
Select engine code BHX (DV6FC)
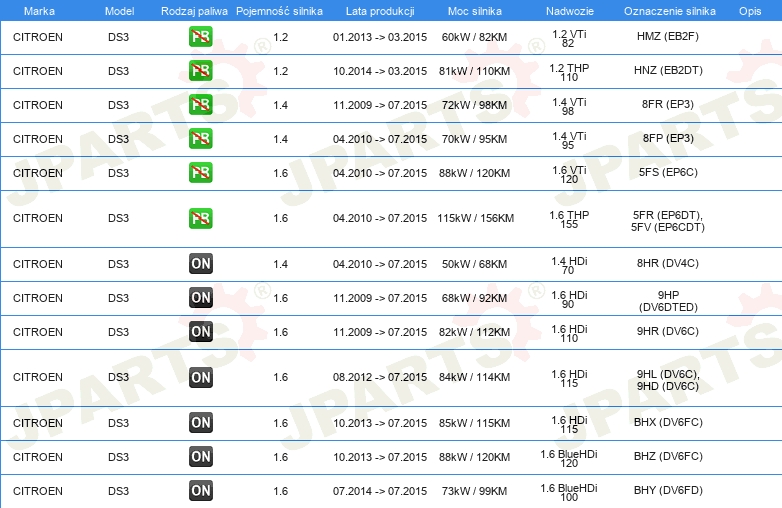[668, 422]
